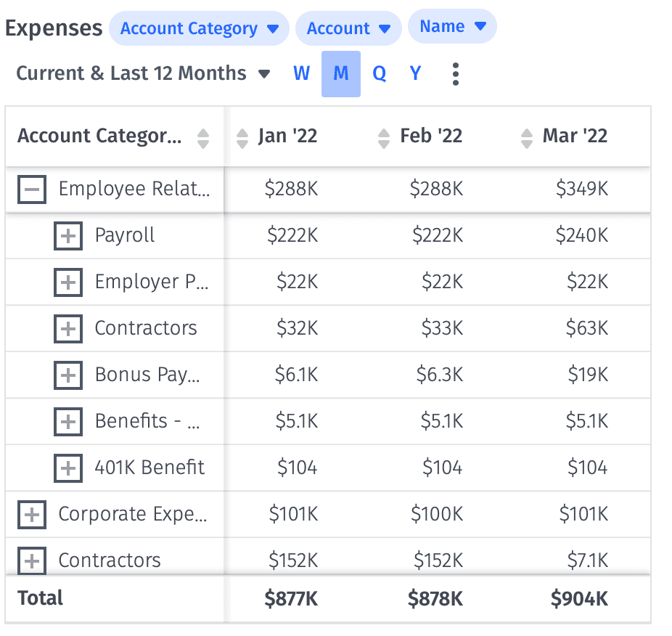Viewport: 672px width, 636px height.
Task: Select the W weekly view tab
Action: click(x=301, y=73)
